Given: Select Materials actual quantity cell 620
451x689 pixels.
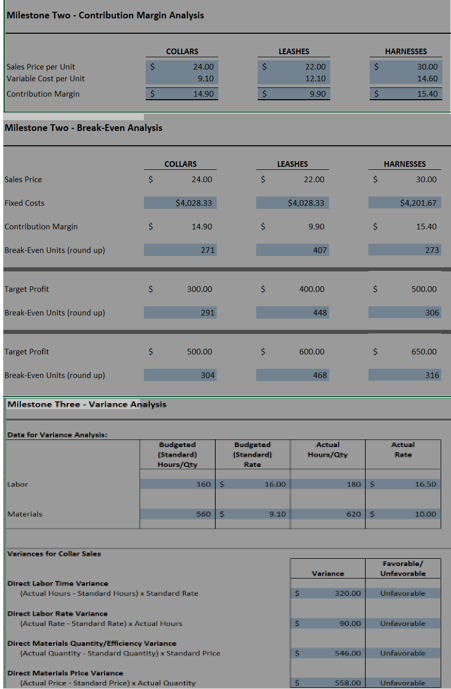Looking at the screenshot, I should (x=328, y=514).
